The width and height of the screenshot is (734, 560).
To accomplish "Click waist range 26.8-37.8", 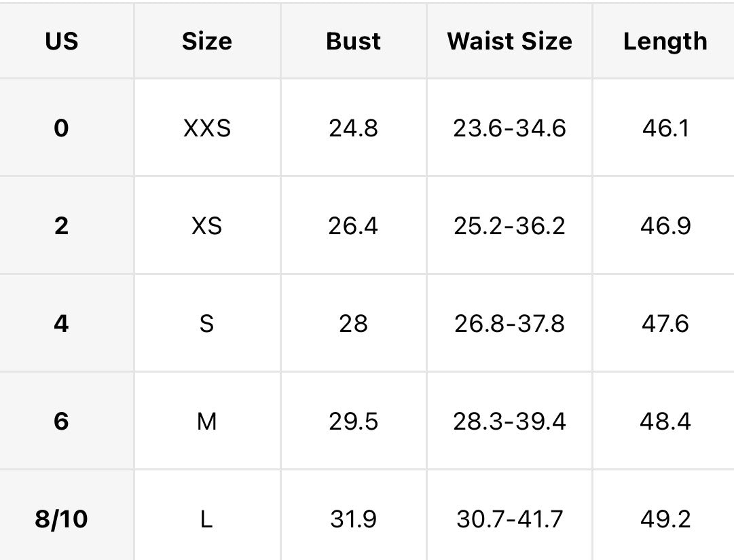I will click(x=509, y=323).
